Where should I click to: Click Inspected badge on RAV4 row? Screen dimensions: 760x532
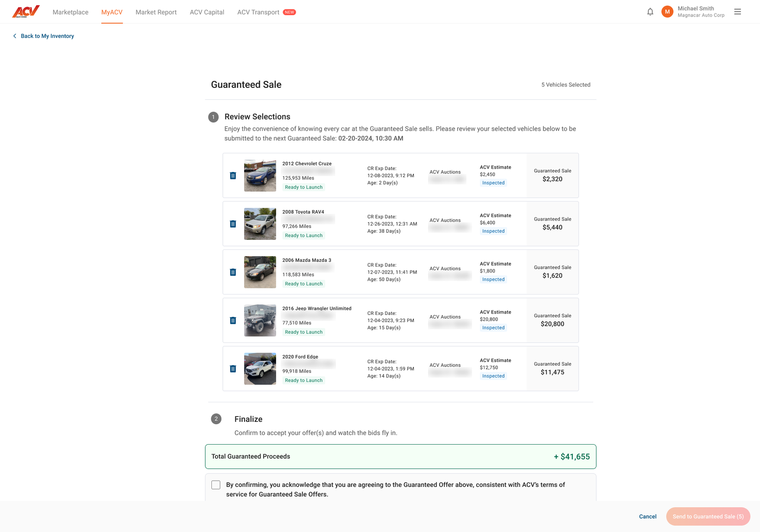493,231
